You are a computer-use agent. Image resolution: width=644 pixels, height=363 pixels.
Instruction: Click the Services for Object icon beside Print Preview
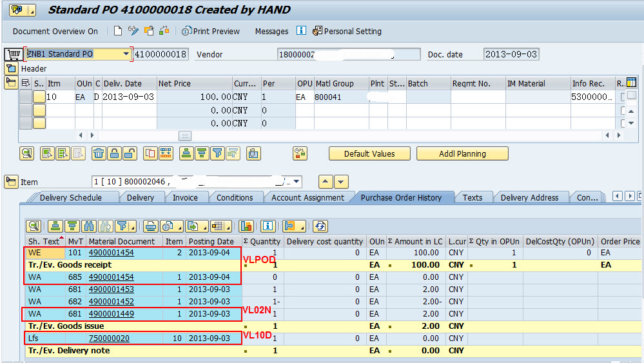(x=164, y=31)
